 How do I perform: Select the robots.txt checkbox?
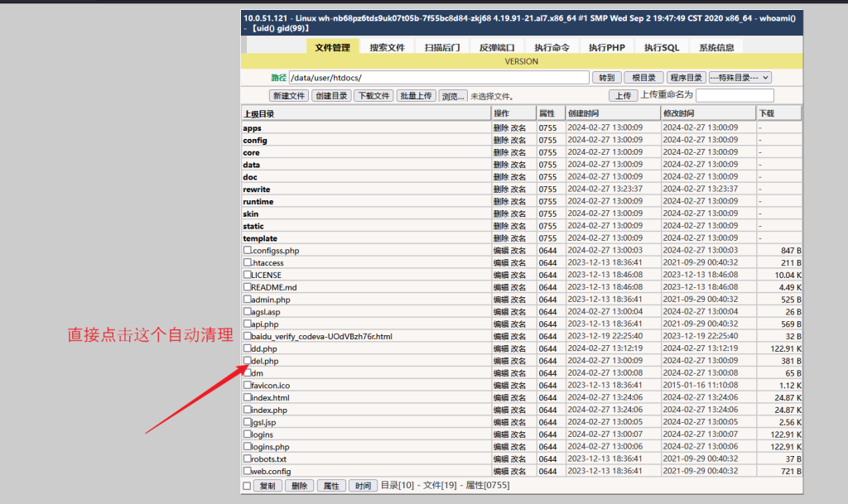(x=247, y=458)
